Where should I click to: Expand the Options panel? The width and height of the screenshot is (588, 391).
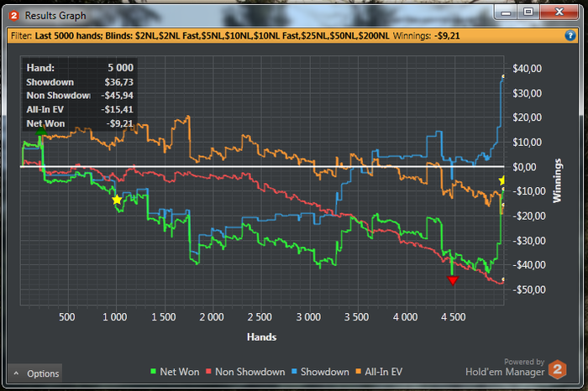(35, 373)
